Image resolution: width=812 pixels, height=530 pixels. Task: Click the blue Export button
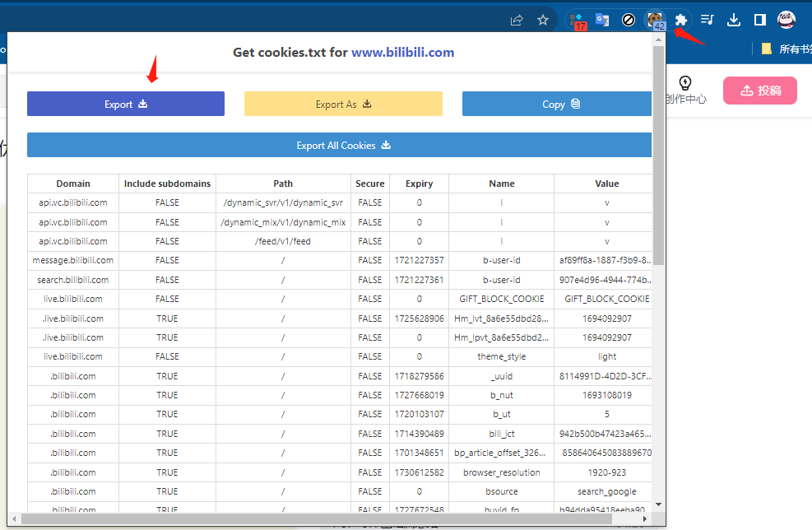click(x=126, y=104)
